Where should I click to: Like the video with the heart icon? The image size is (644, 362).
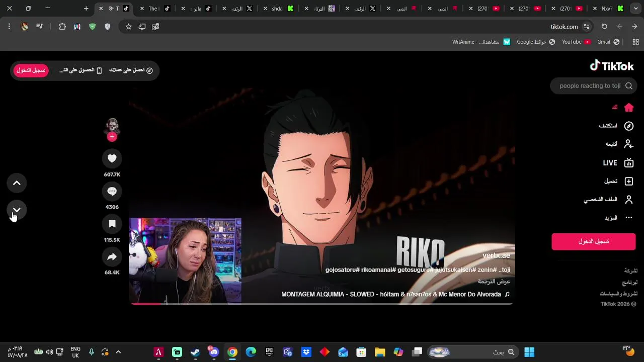[x=112, y=158]
